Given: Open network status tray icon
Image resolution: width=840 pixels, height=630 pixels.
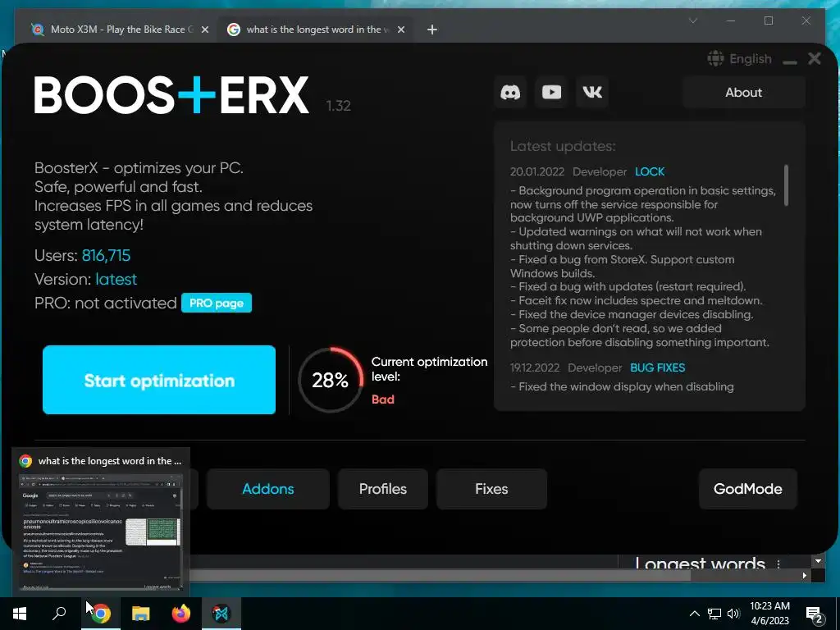Looking at the screenshot, I should [714, 614].
